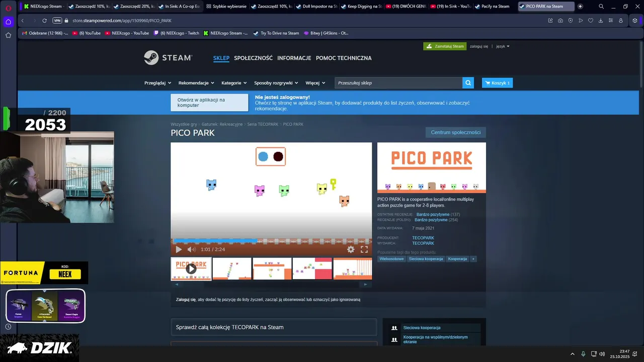
Task: Add page to bookmarks with heart icon
Action: click(x=591, y=21)
